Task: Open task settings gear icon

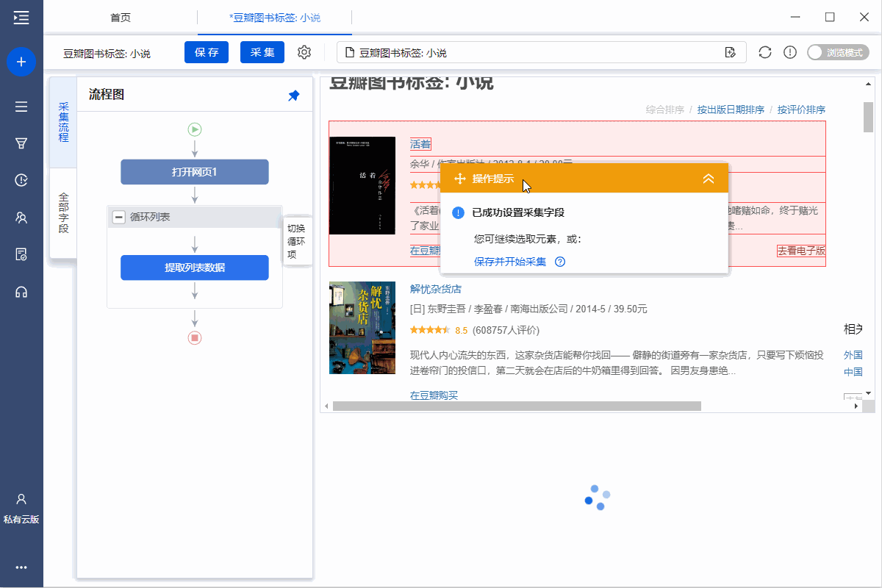Action: click(x=304, y=52)
